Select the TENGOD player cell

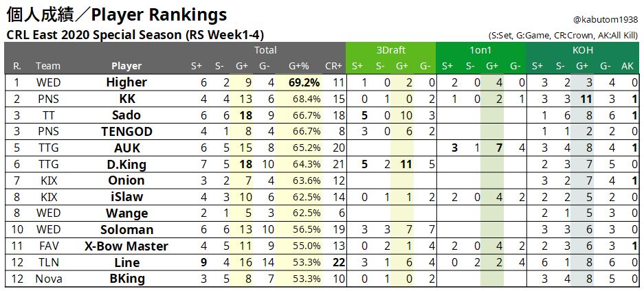coord(126,131)
